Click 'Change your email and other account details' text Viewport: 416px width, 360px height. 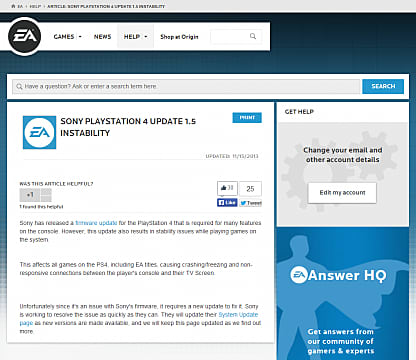tap(343, 155)
